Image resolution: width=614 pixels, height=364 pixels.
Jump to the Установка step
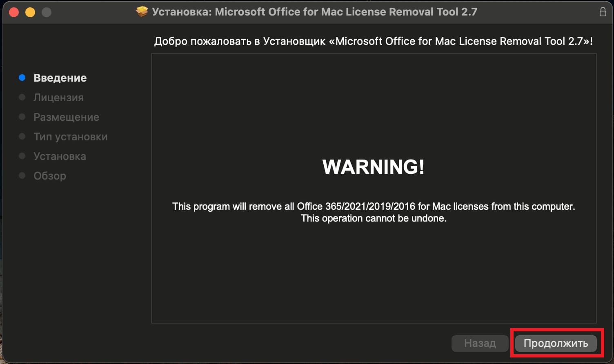[x=60, y=156]
